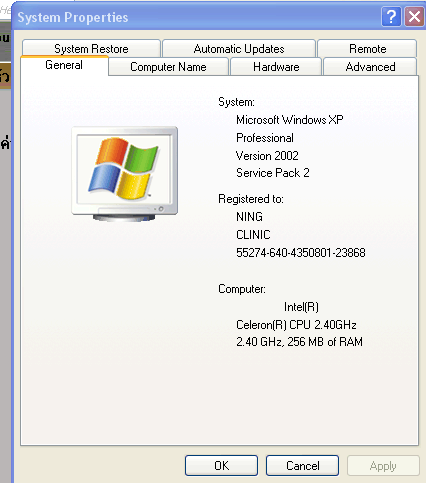
Task: Click the "Professional" edition text
Action: (x=265, y=138)
